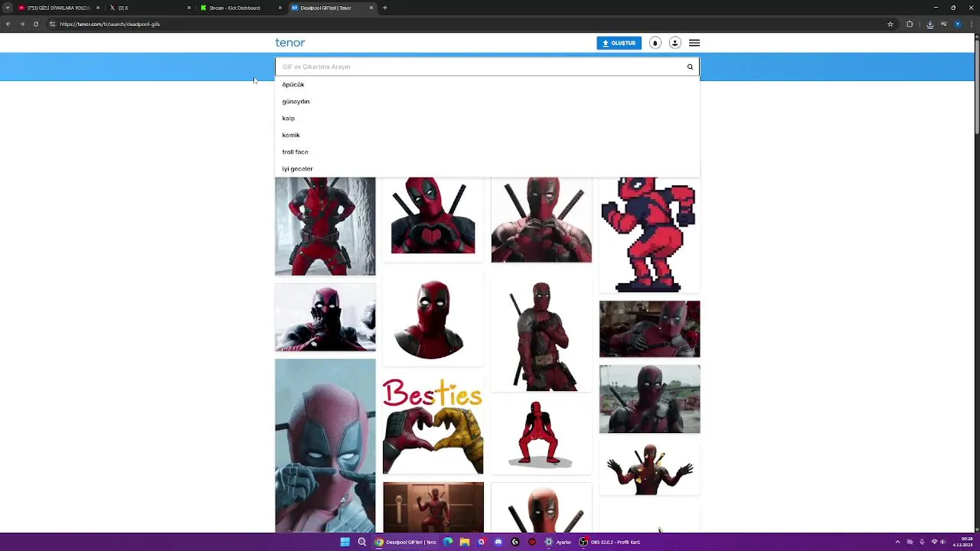Open the network Wi-Fi tray icon
The image size is (980, 551).
click(934, 542)
